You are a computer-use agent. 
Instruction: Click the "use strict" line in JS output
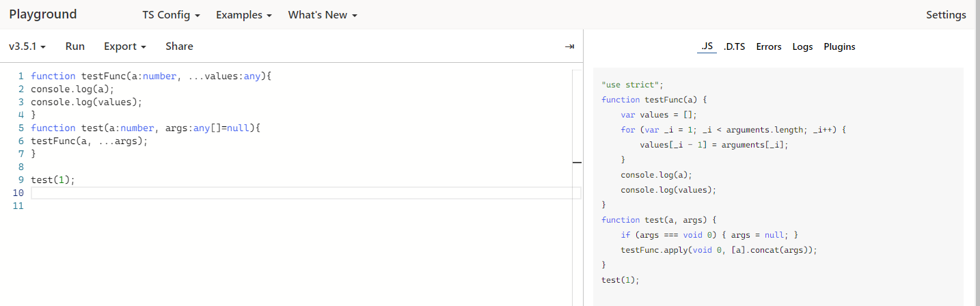632,85
